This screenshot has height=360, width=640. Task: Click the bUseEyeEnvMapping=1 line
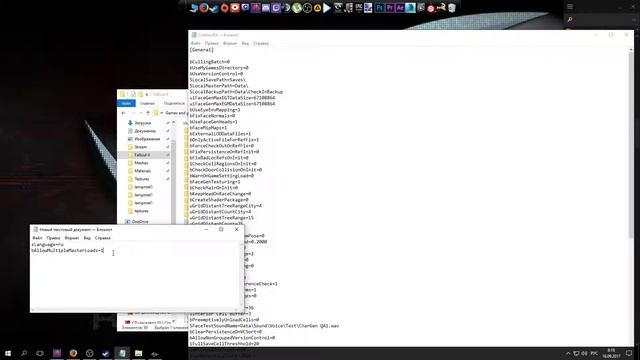tap(215, 110)
